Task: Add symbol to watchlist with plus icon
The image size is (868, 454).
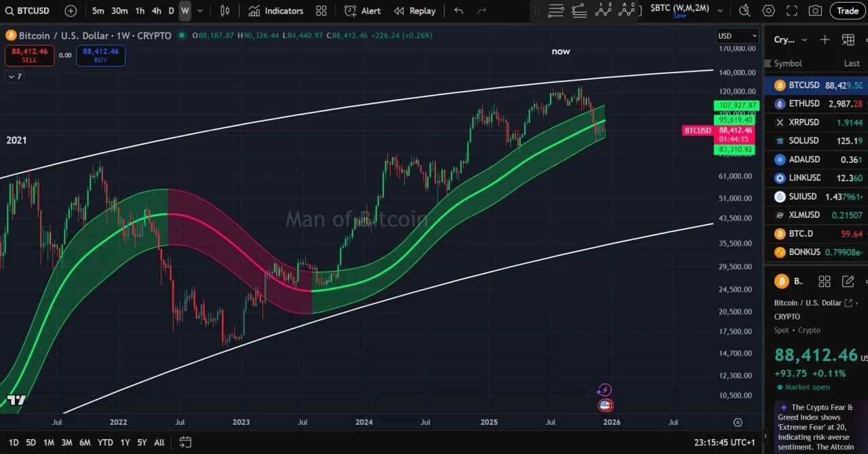Action: [x=825, y=39]
